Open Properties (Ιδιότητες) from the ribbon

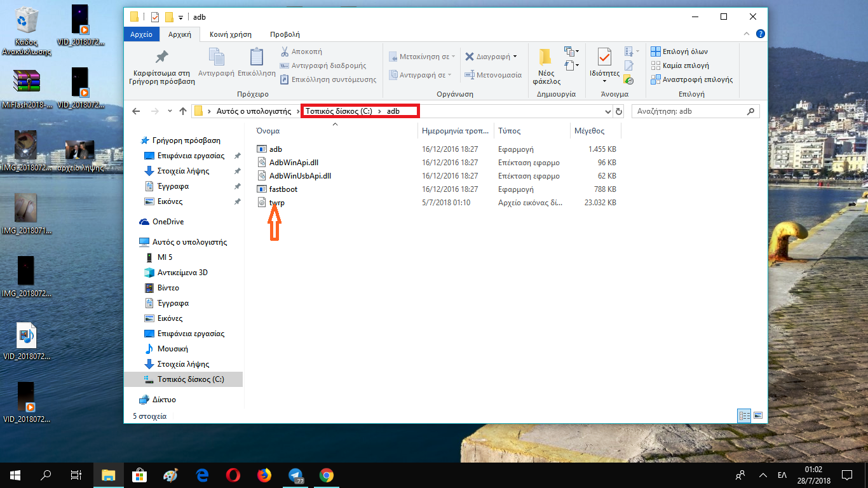[x=604, y=58]
